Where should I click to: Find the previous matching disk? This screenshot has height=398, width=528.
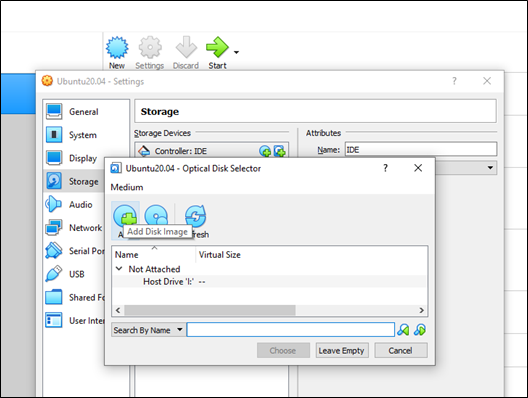[x=403, y=330]
